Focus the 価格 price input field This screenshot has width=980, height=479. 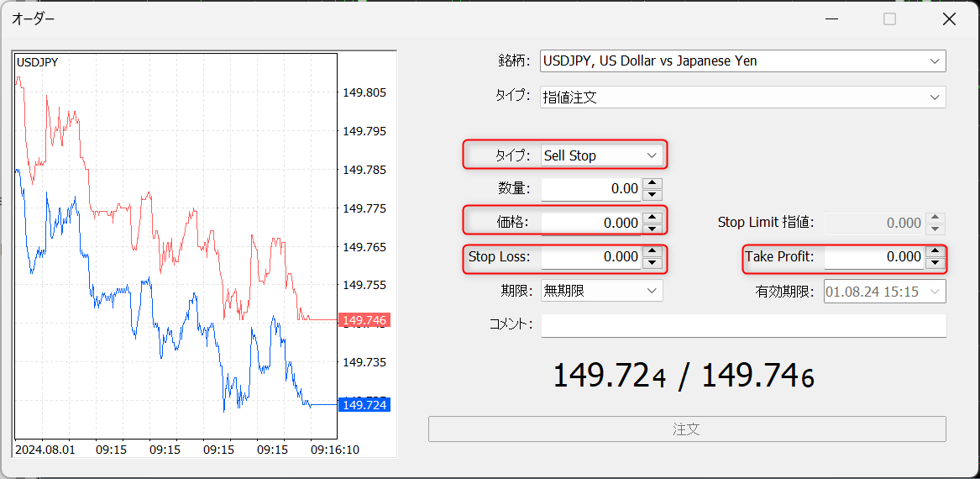pyautogui.click(x=590, y=223)
